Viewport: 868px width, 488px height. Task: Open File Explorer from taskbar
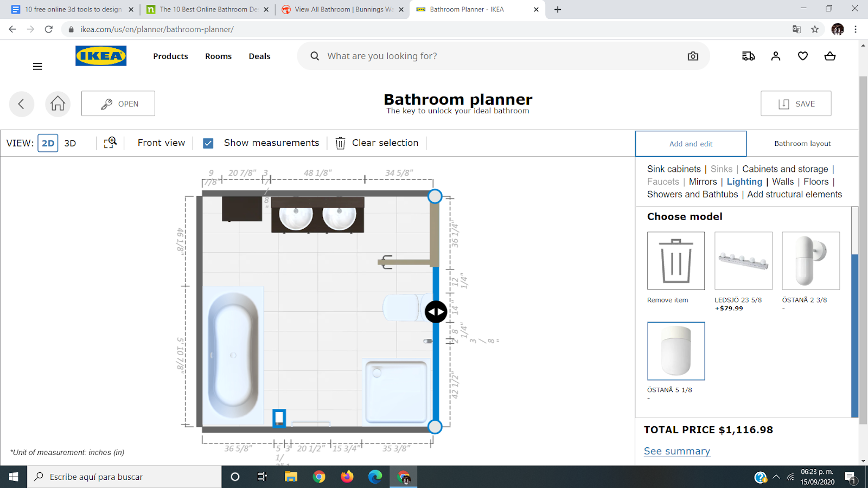click(291, 477)
